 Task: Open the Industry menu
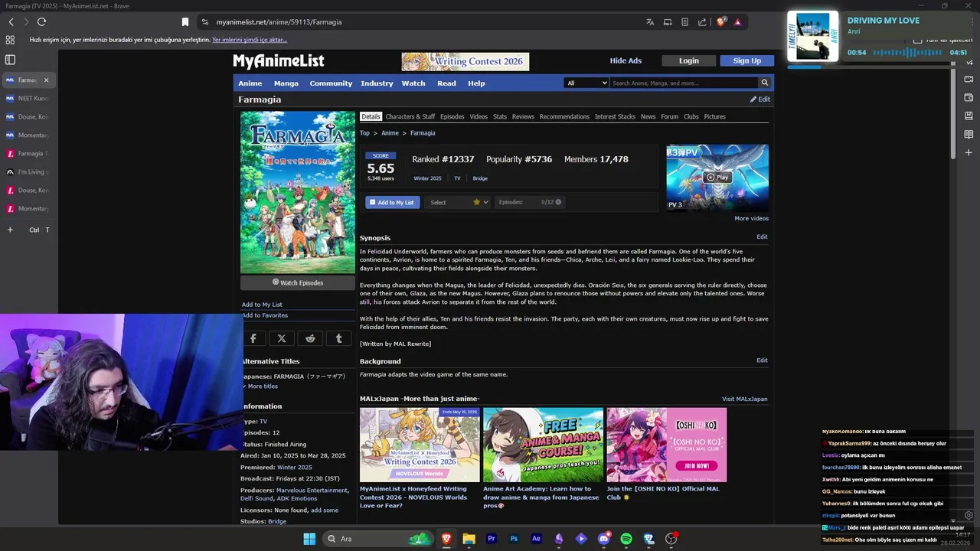click(377, 83)
